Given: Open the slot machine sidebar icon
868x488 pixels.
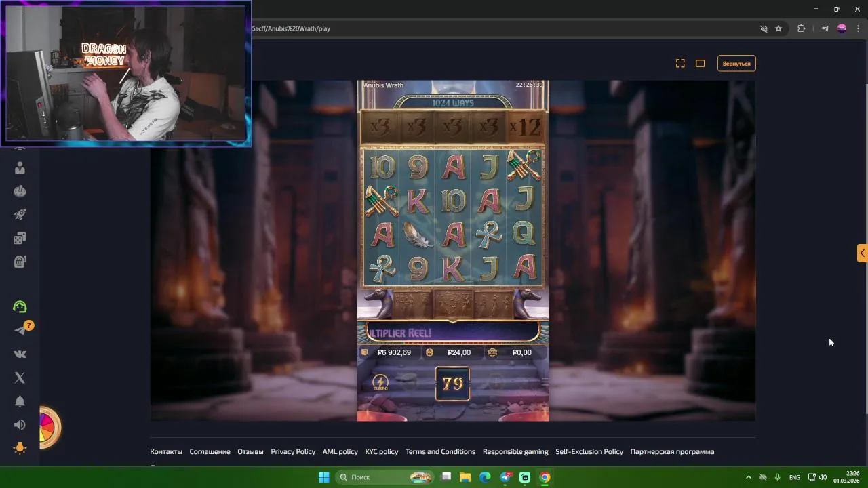Looking at the screenshot, I should click(20, 261).
